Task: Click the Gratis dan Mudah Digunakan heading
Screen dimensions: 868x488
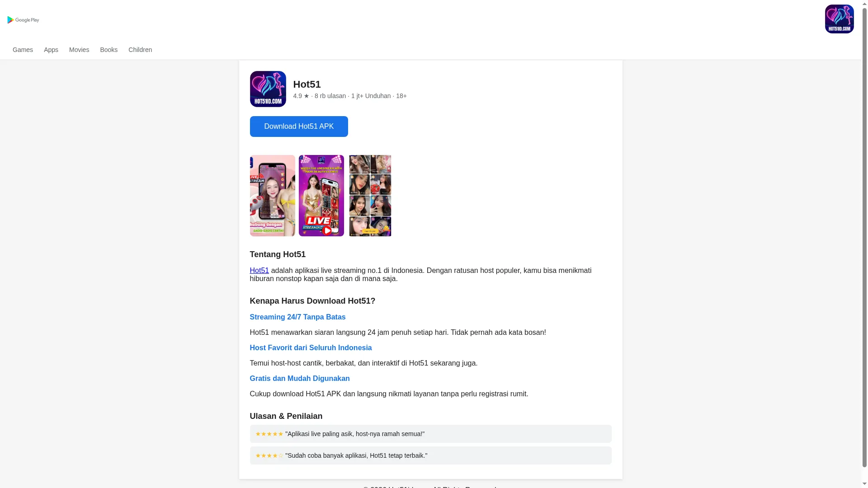Action: pyautogui.click(x=299, y=378)
